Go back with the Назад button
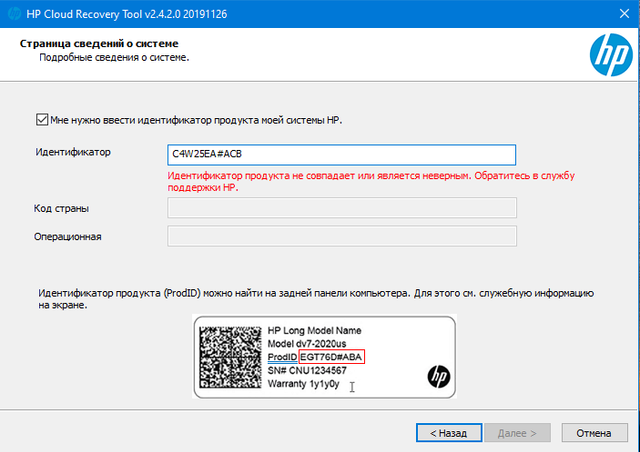Screen dimensions: 640x452 (449, 433)
